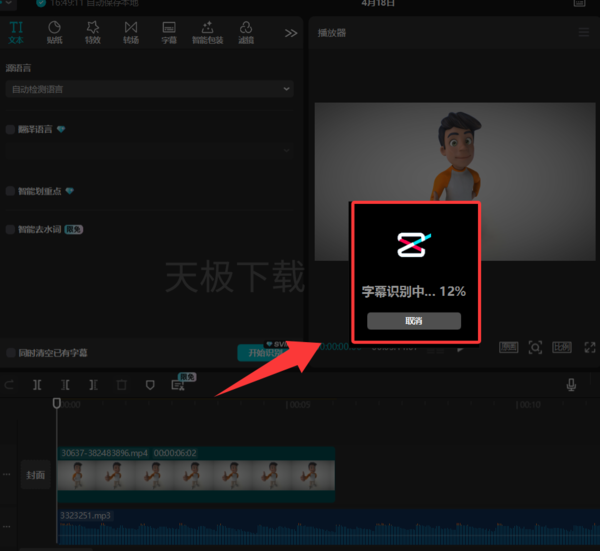
Task: Select the 3323251.mp3 audio clip
Action: click(x=328, y=527)
